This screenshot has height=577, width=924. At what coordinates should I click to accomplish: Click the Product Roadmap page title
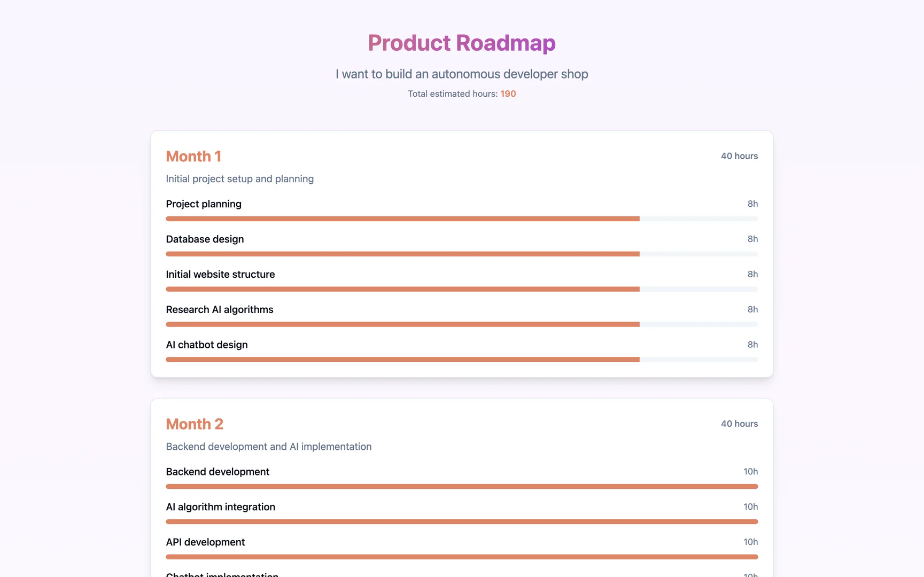pyautogui.click(x=461, y=43)
